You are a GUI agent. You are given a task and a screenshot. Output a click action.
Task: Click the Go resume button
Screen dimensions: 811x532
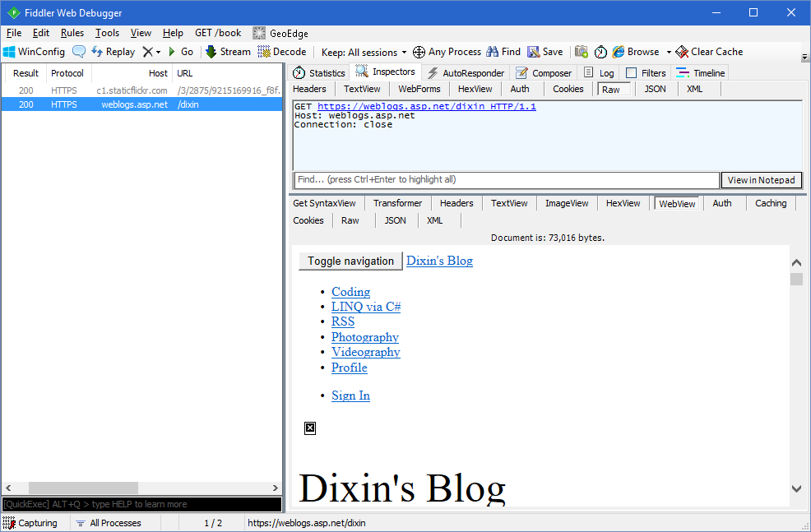(x=181, y=52)
